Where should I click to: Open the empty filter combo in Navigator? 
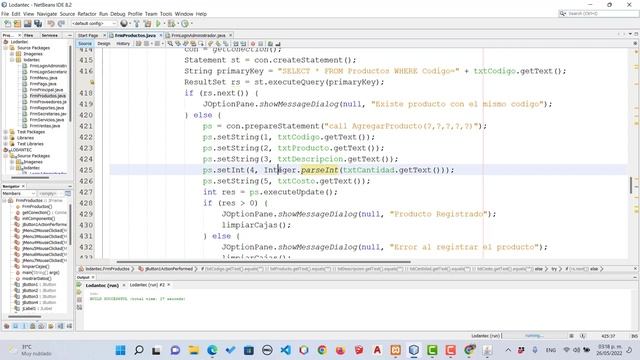(x=50, y=193)
